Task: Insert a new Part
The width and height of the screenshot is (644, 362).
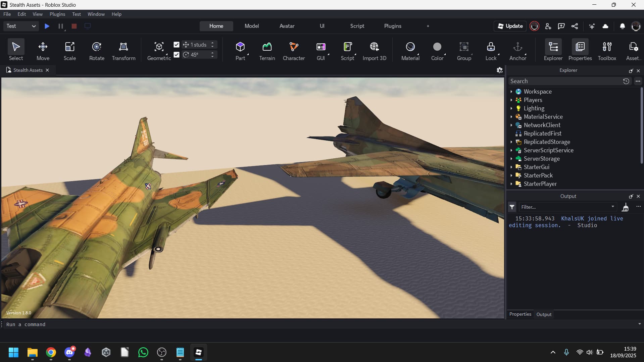Action: [x=240, y=50]
